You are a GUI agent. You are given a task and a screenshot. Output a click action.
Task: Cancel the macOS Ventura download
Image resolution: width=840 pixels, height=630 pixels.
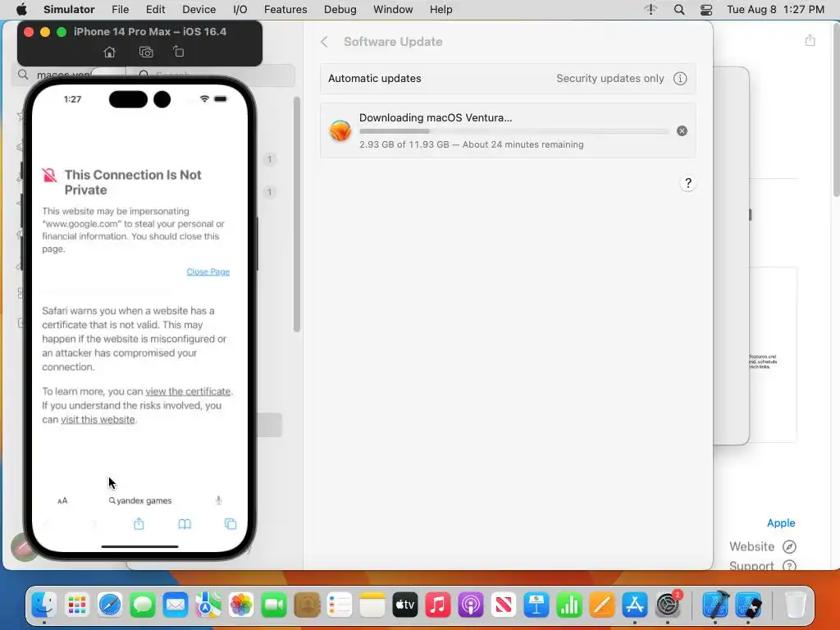(x=682, y=130)
